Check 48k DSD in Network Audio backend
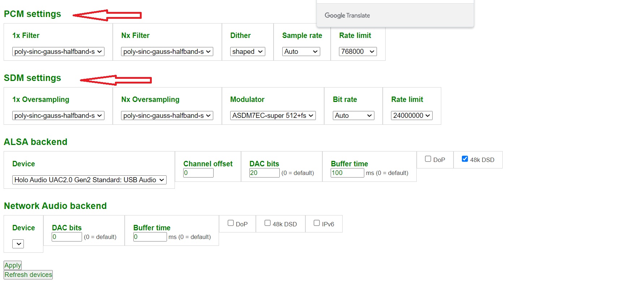The image size is (644, 282). coord(267,223)
